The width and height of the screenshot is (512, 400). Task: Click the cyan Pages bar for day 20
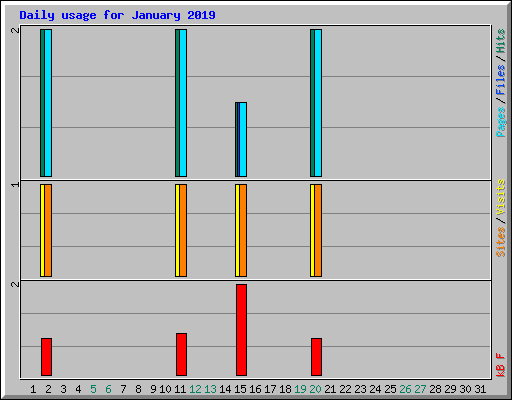click(x=318, y=103)
